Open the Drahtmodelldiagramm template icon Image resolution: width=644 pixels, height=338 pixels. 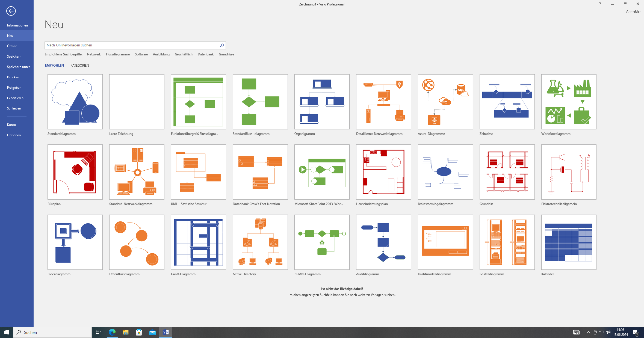[x=445, y=242]
